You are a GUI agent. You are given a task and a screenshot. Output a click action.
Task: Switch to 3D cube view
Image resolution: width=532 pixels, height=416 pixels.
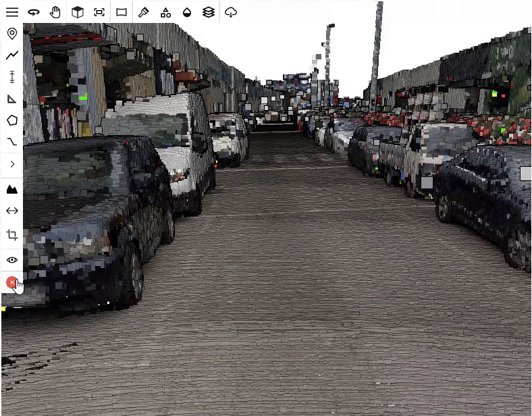[x=78, y=13]
